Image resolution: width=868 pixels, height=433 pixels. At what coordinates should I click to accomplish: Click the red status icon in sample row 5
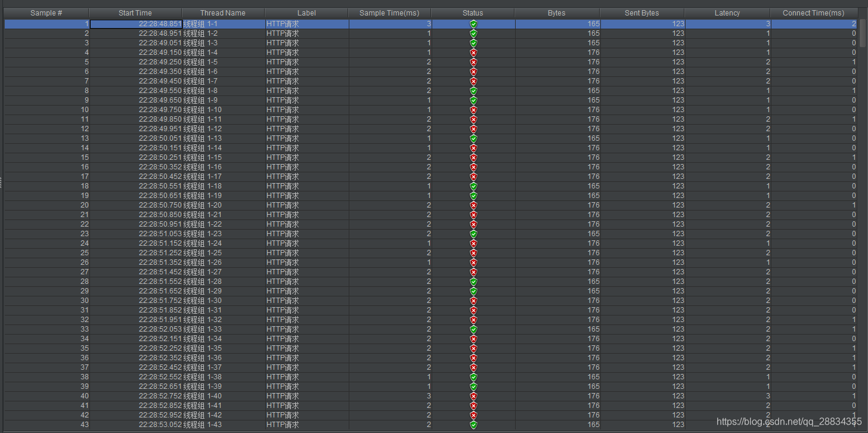click(473, 62)
